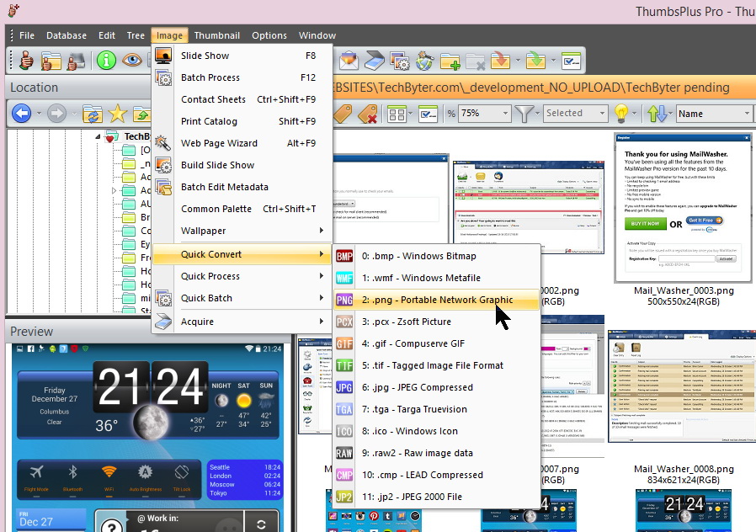The height and width of the screenshot is (532, 756).
Task: Select 5: .tif Tagged Image File Format
Action: pyautogui.click(x=436, y=365)
